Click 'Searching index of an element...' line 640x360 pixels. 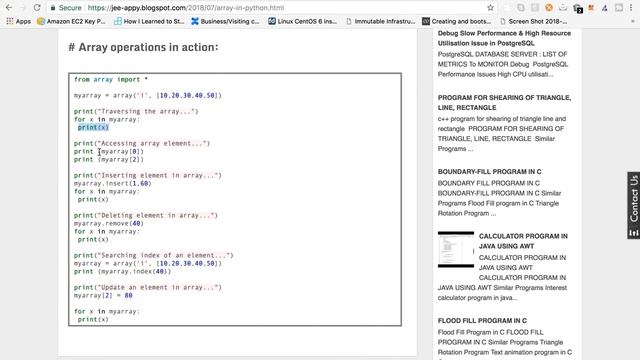tap(153, 256)
